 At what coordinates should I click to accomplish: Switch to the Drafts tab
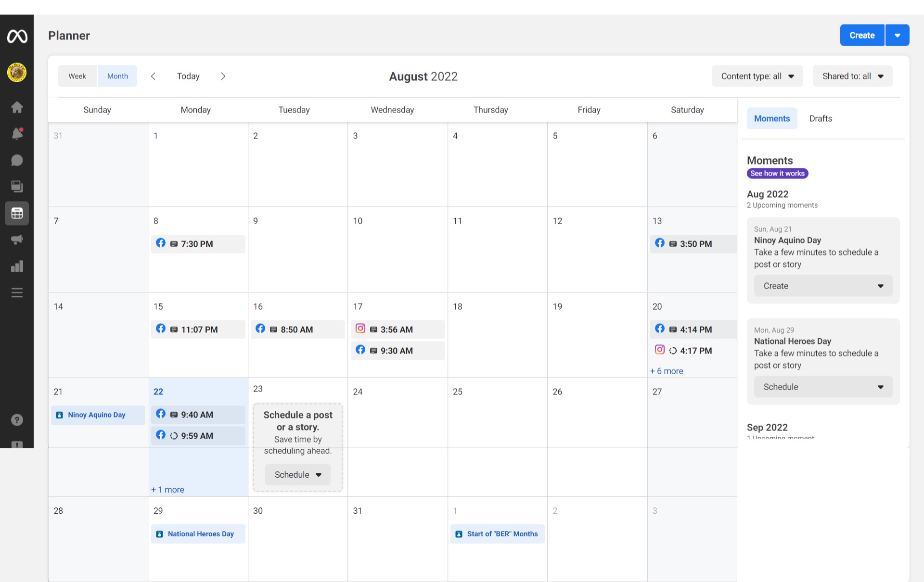click(821, 118)
